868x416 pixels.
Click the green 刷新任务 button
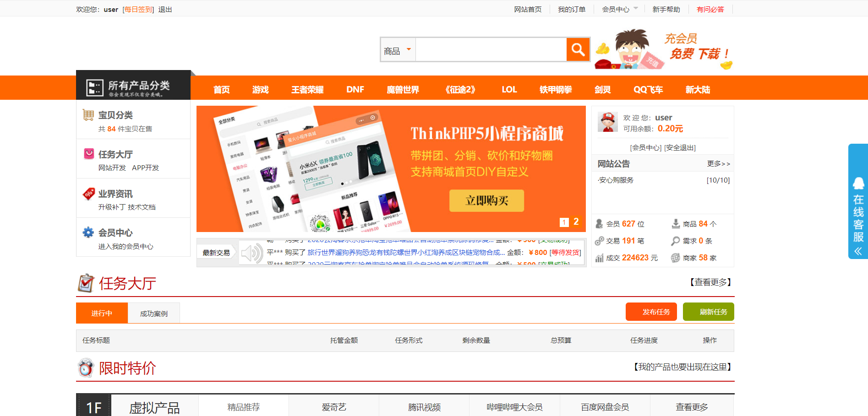(709, 312)
